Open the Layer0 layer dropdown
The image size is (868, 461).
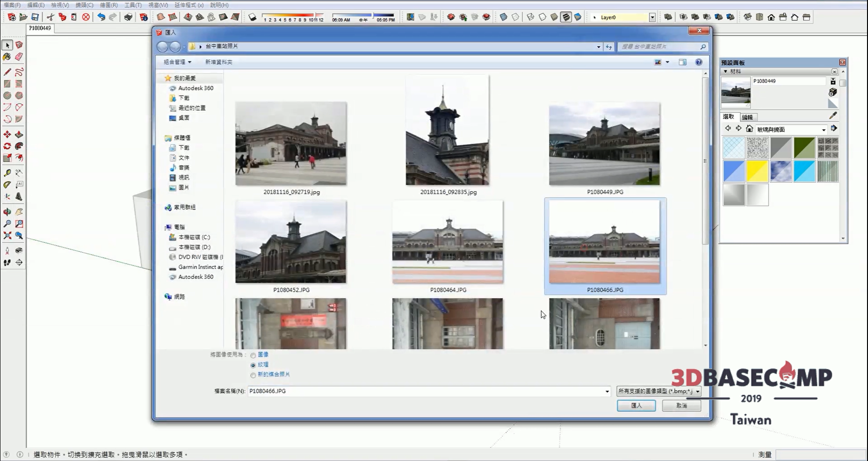652,17
